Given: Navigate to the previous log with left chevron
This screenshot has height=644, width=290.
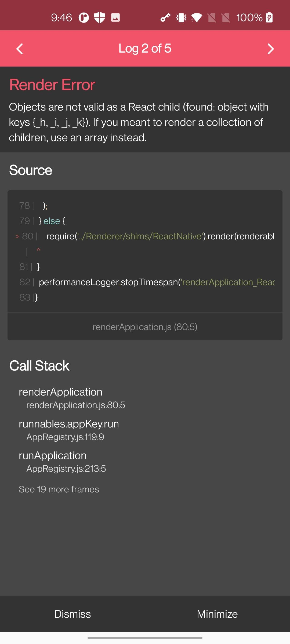Looking at the screenshot, I should [x=19, y=49].
